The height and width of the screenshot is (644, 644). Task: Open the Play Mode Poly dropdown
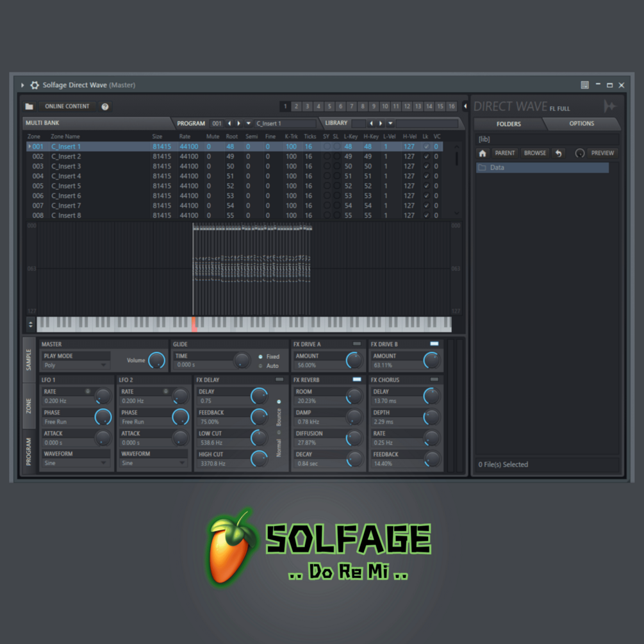tap(76, 365)
